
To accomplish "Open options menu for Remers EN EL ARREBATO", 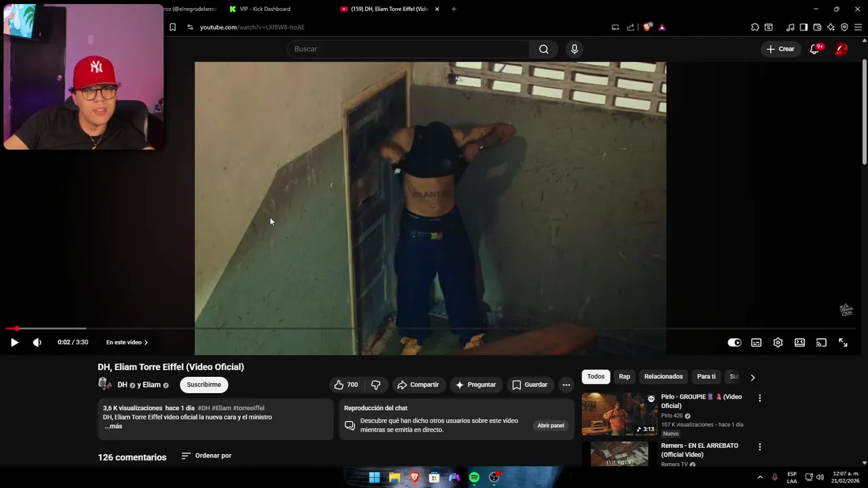I will (x=759, y=447).
